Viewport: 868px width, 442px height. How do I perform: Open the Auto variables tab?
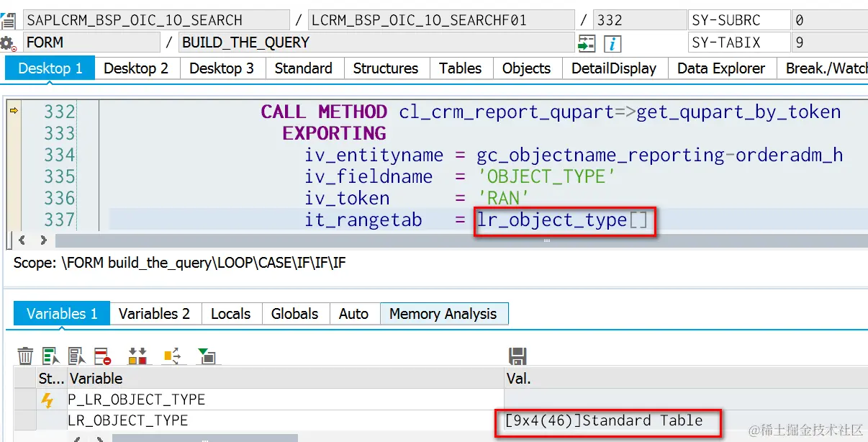353,313
